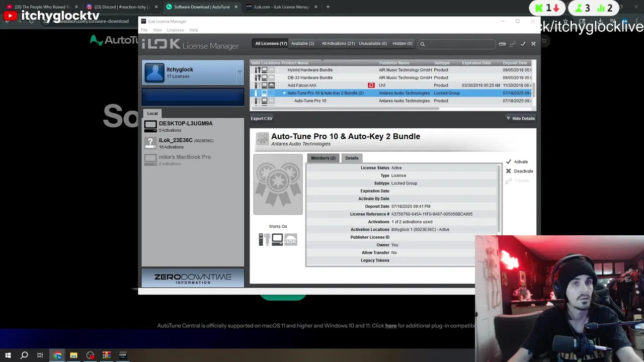644x362 pixels.
Task: Switch to the Details tab
Action: point(352,158)
